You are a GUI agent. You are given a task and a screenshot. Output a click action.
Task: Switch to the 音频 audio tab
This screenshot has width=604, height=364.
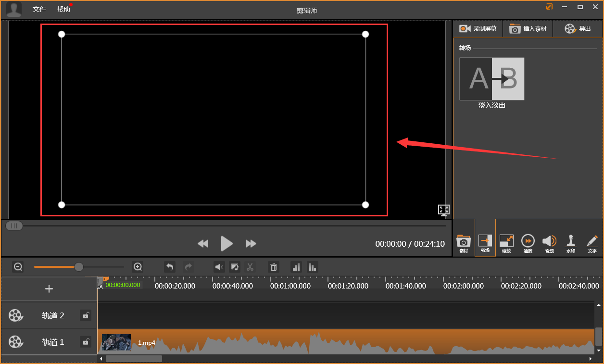click(549, 244)
